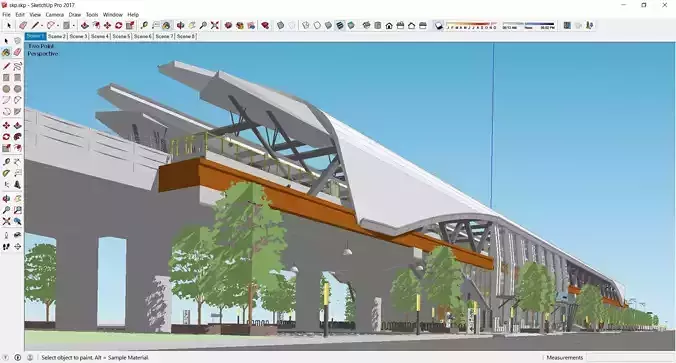This screenshot has height=363, width=676.
Task: Enable Shaded face style
Action: pyautogui.click(x=328, y=25)
